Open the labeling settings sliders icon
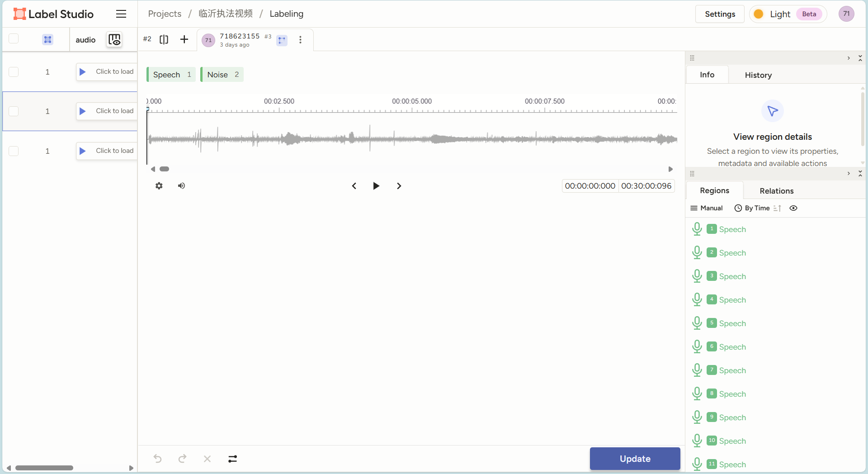Viewport: 868px width, 474px height. point(232,459)
